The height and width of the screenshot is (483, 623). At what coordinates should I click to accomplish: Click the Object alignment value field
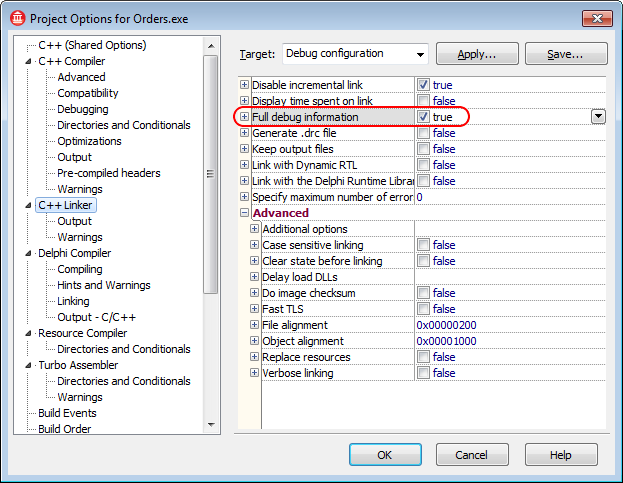click(x=510, y=341)
